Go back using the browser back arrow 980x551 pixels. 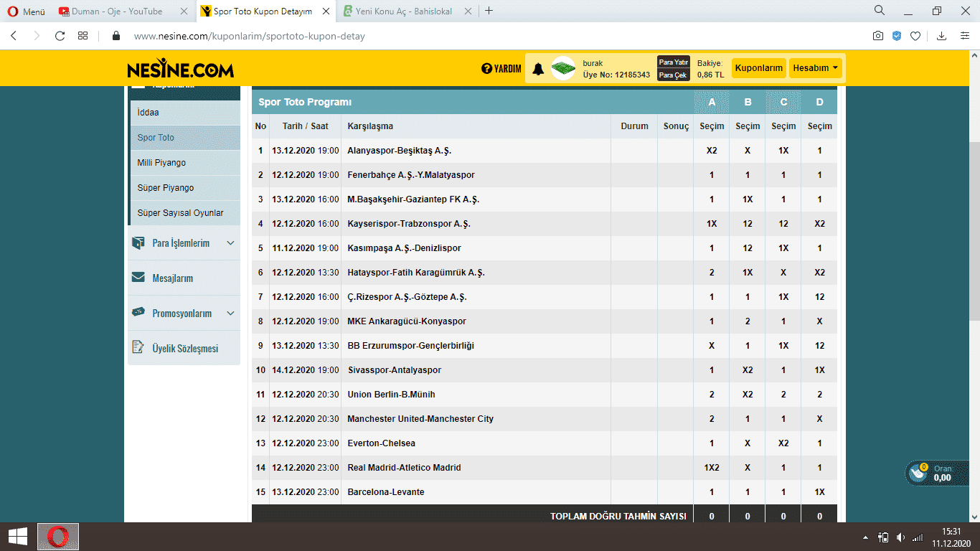click(14, 36)
